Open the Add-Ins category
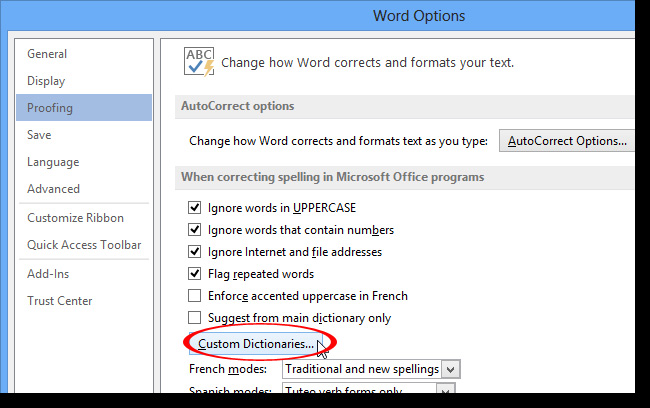 (48, 274)
